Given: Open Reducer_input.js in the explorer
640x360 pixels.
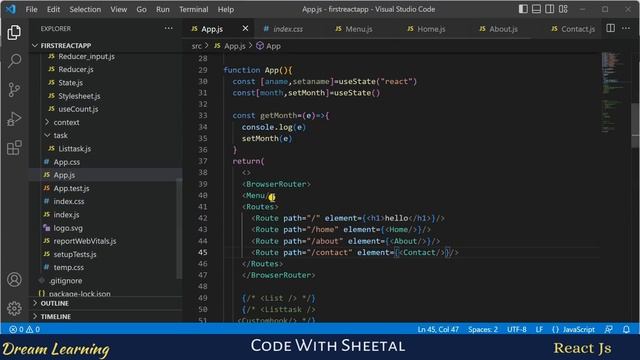Looking at the screenshot, I should pos(86,56).
